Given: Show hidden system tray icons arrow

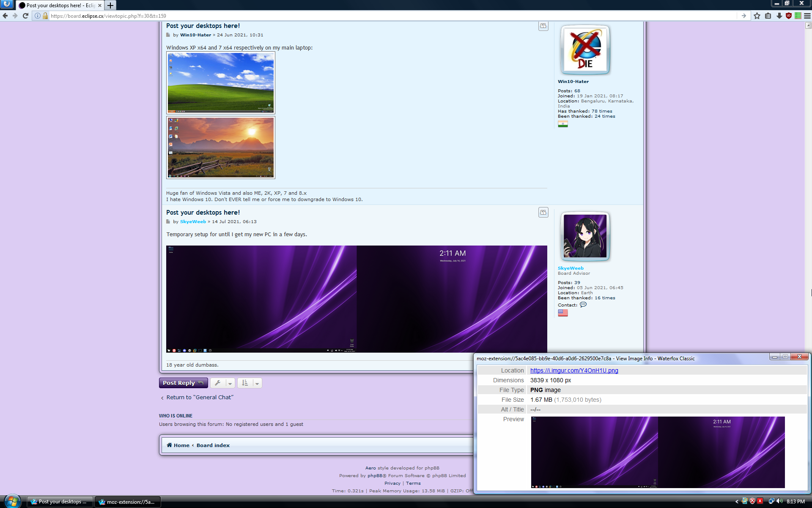Looking at the screenshot, I should pos(737,502).
